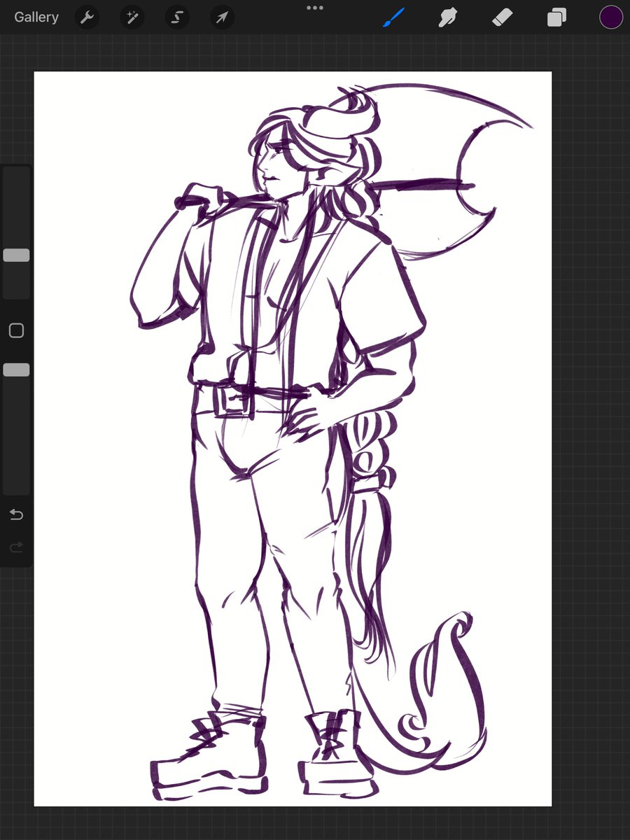Tap the three-dot options at top
This screenshot has width=630, height=840.
315,8
